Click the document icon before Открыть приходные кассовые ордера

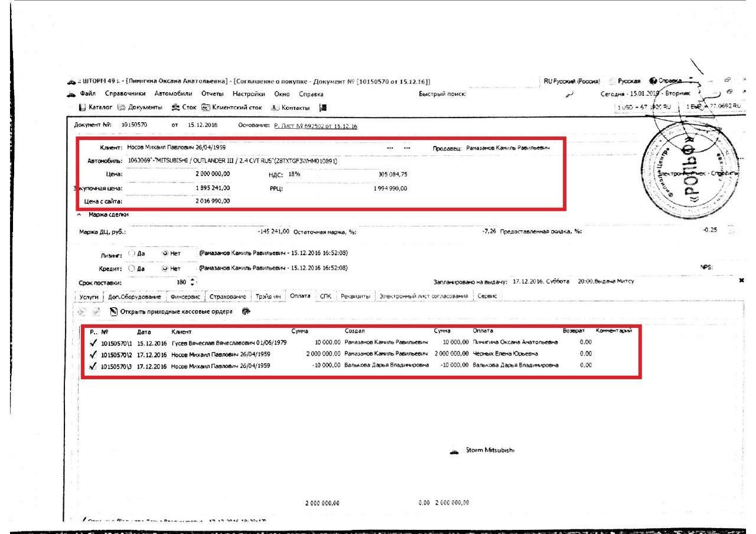click(x=113, y=312)
